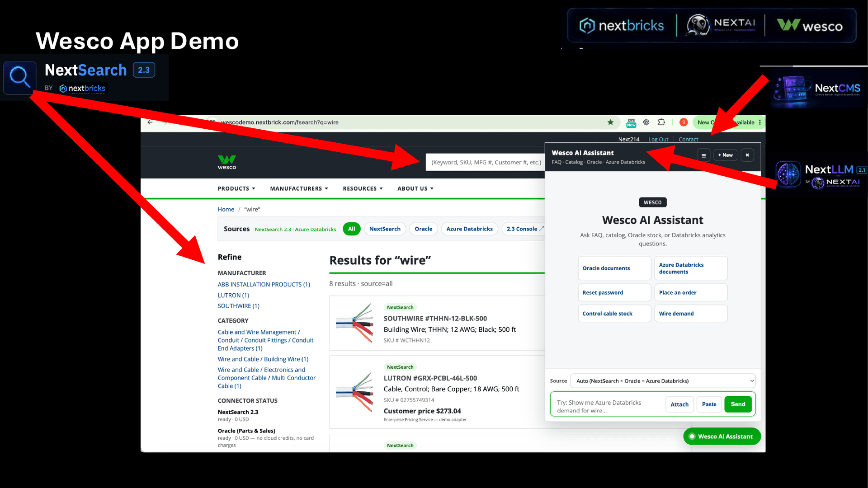Choose the Control cable stock suggestion
This screenshot has width=868, height=488.
614,313
